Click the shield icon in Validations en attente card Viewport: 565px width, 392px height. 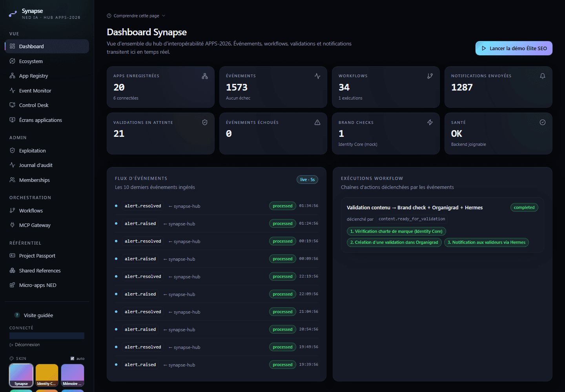[205, 122]
